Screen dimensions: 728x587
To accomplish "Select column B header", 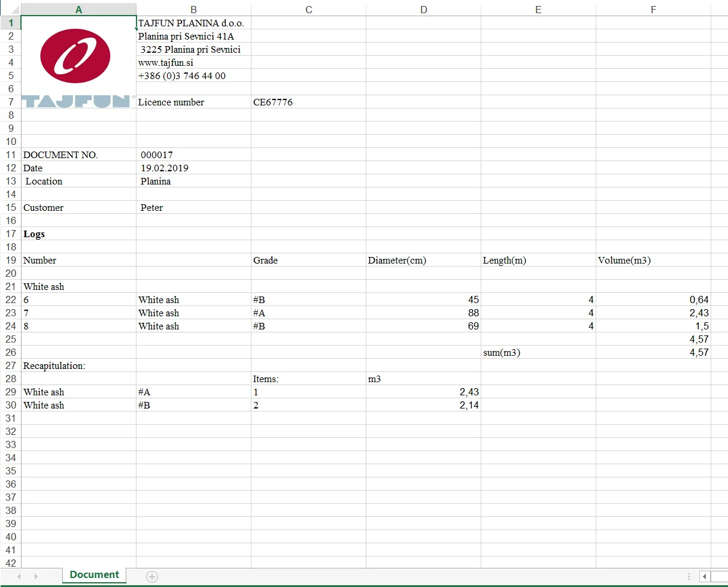I will coord(193,10).
